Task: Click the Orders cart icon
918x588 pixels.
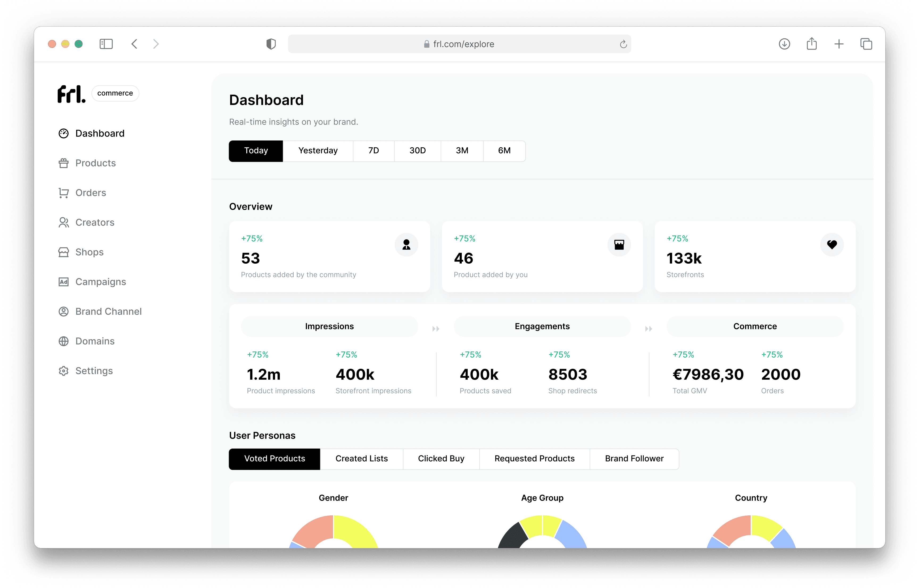Action: click(63, 193)
